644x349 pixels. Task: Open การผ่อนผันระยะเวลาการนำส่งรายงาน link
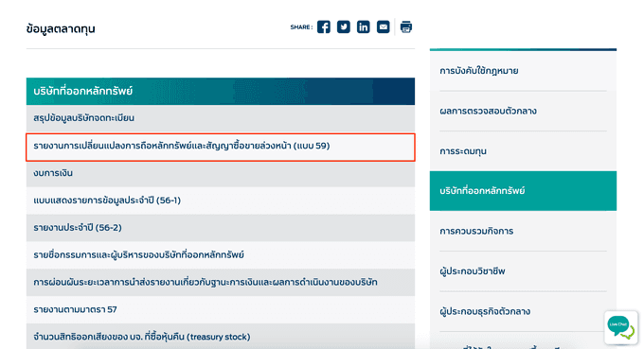click(221, 282)
